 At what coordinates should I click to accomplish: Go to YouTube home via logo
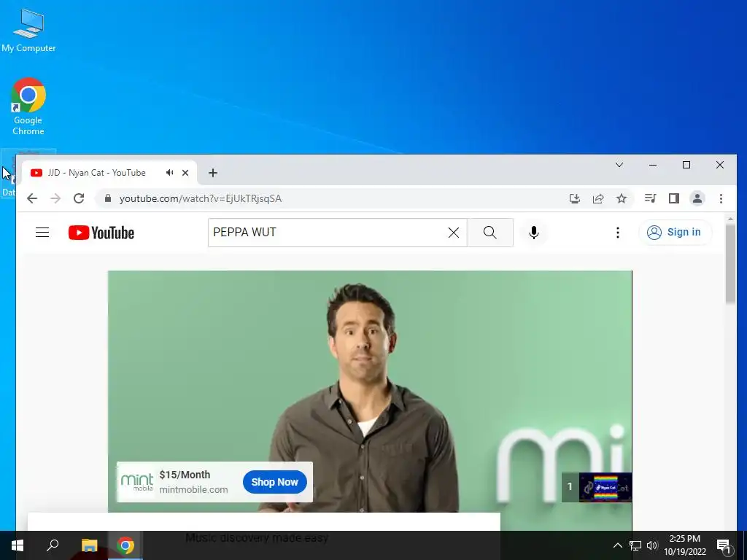tap(101, 233)
